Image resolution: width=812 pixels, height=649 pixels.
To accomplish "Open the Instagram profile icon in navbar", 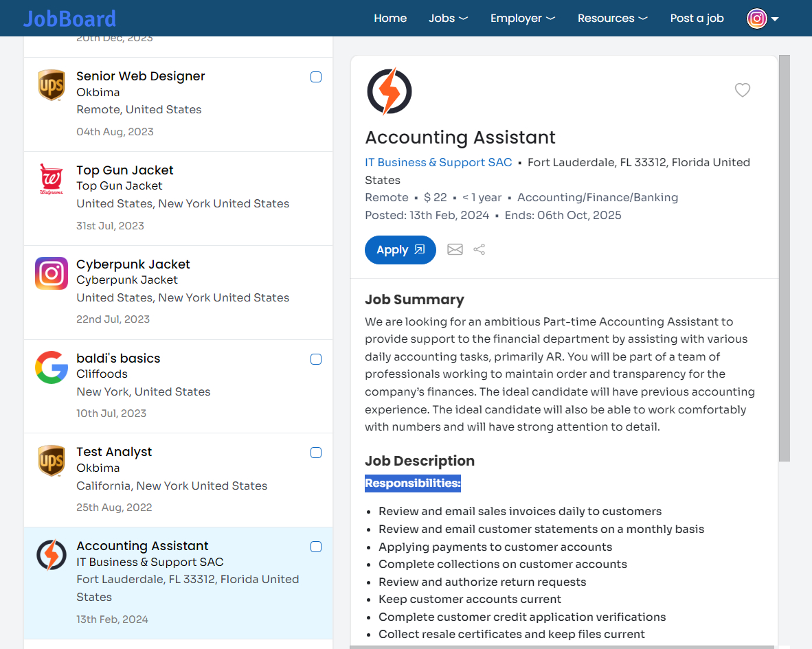I will (756, 19).
